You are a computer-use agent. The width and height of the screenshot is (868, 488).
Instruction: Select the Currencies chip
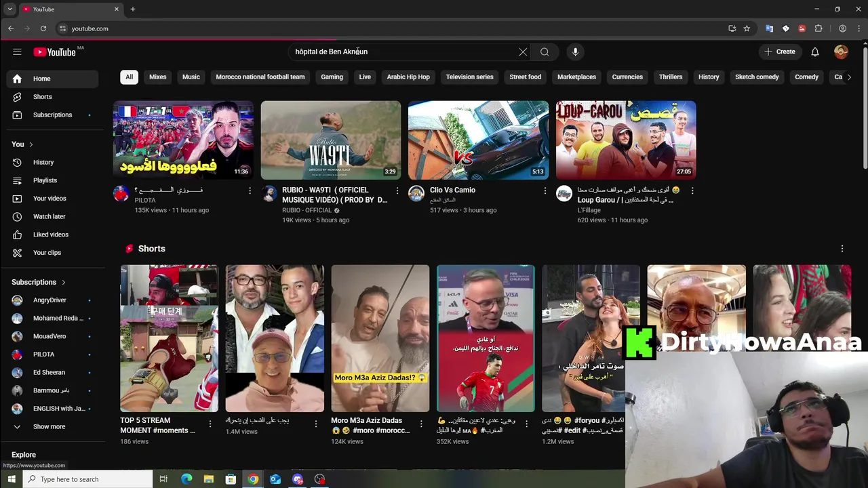[x=627, y=77]
